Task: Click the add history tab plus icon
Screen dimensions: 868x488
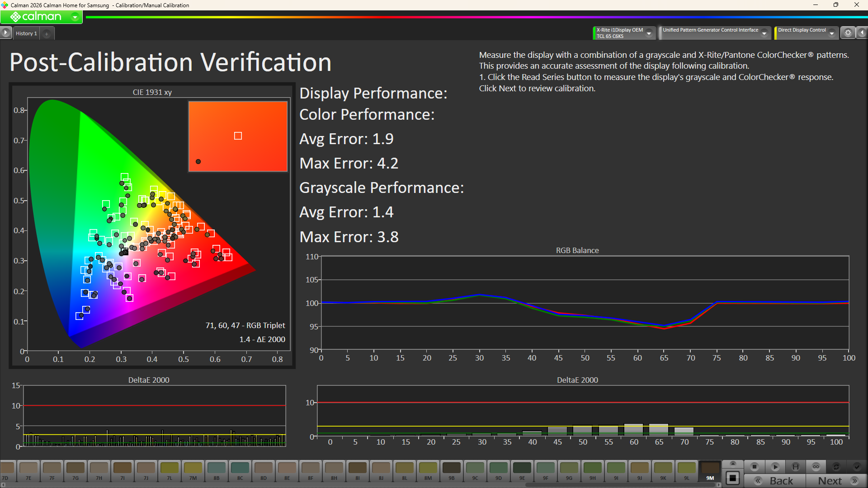Action: coord(47,33)
